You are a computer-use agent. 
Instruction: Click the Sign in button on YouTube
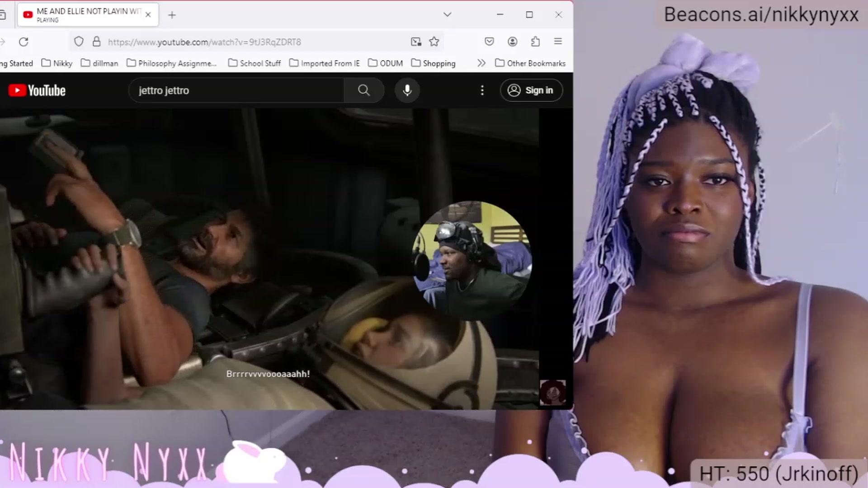(531, 90)
